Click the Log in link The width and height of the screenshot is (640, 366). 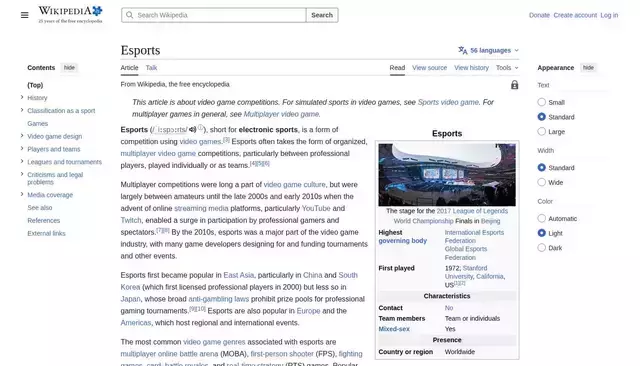pos(609,15)
